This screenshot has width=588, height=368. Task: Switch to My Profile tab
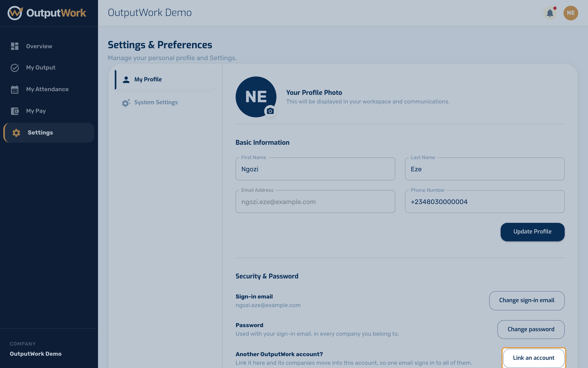click(x=165, y=80)
